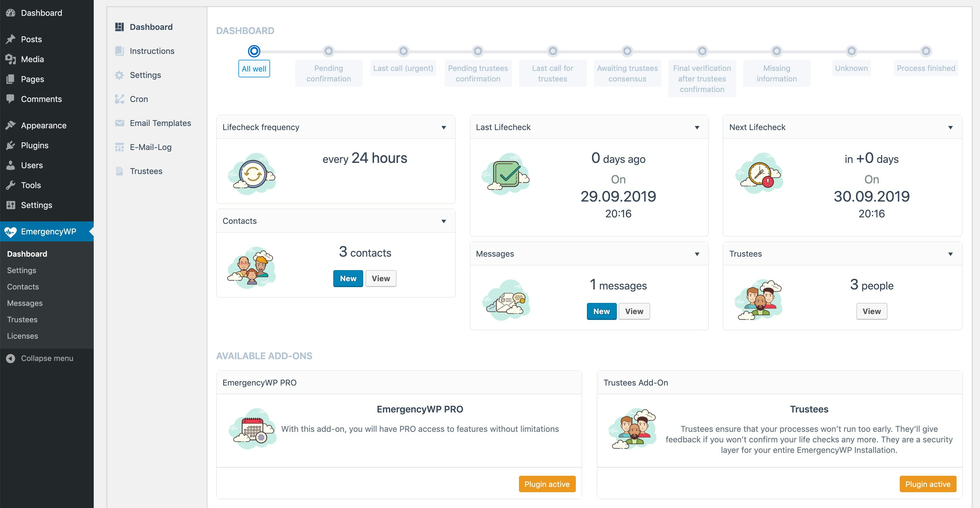Create a New contact
Screen dimensions: 980x508
(x=348, y=279)
